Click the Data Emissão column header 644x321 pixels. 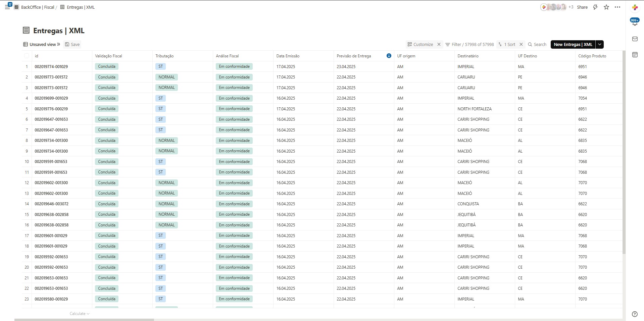[303, 56]
